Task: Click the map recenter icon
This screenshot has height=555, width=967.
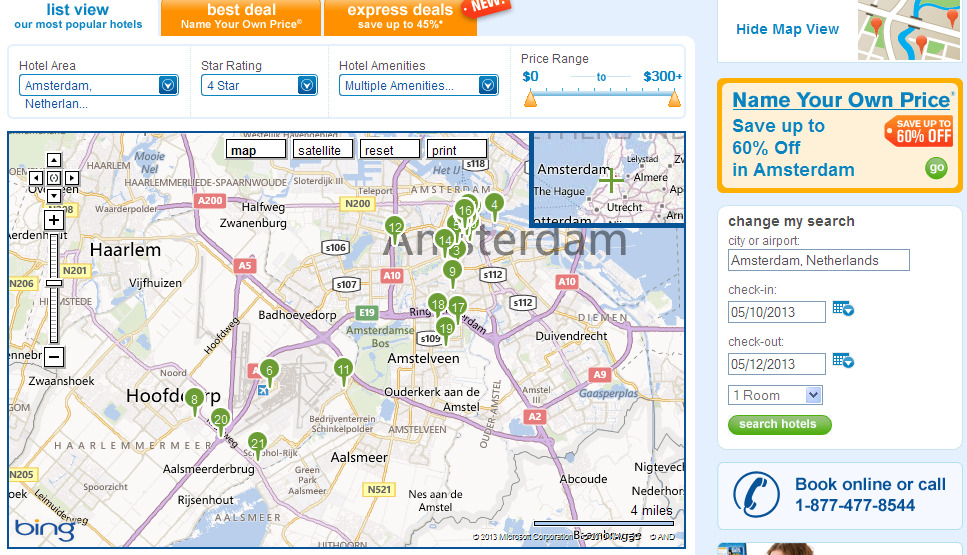Action: point(54,178)
